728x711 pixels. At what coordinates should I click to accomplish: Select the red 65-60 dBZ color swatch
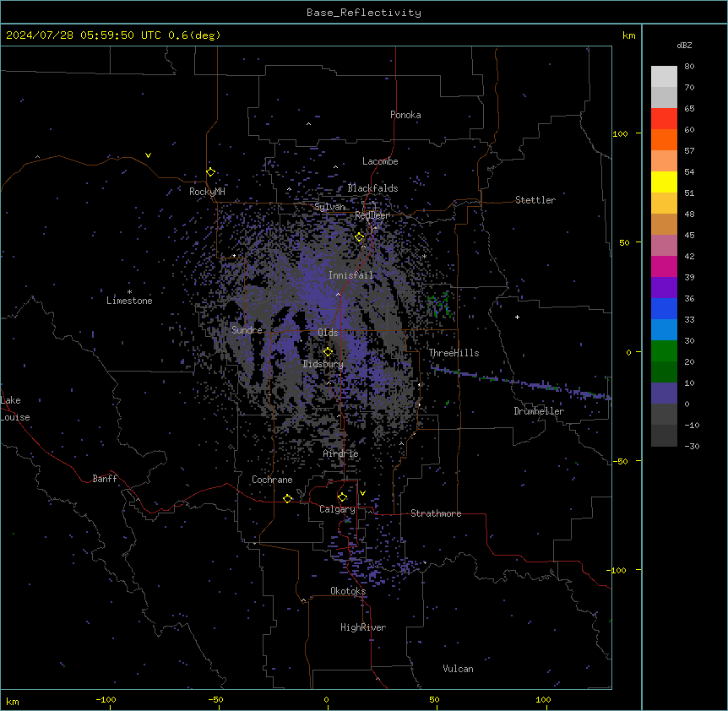point(664,119)
